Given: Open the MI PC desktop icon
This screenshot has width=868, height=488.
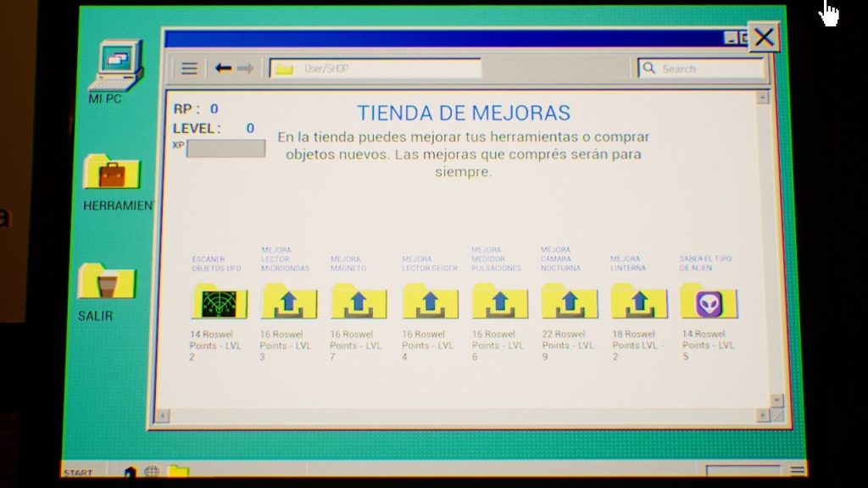Looking at the screenshot, I should (115, 68).
